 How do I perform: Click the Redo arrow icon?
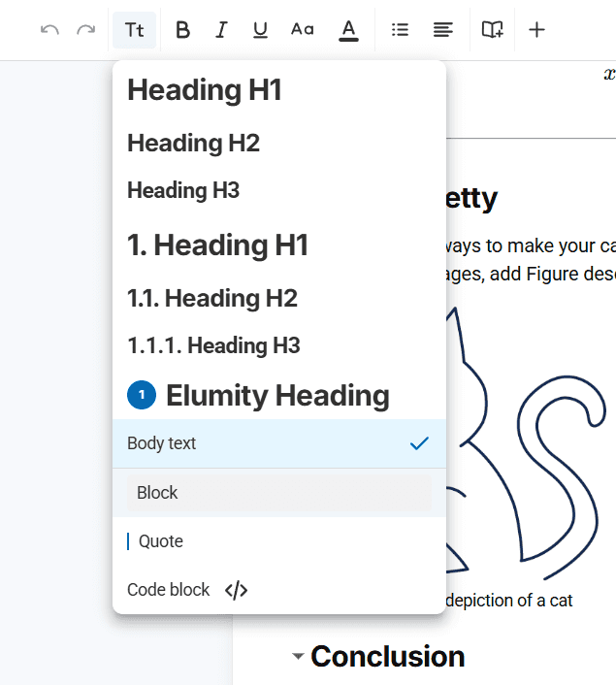tap(86, 30)
